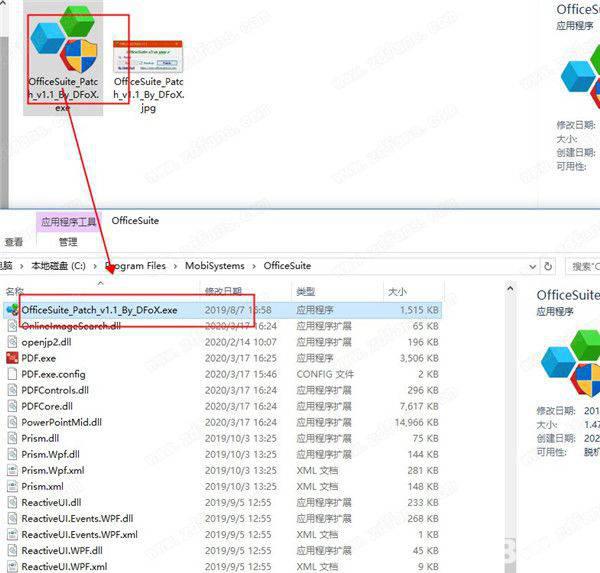Select ReactiveUI.dll file name
This screenshot has width=600, height=573.
(51, 503)
